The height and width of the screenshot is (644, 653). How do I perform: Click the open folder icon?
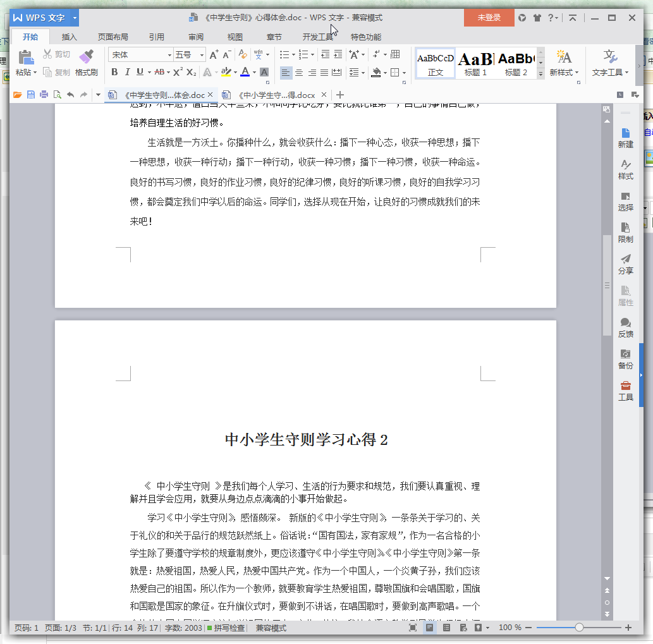coord(18,95)
